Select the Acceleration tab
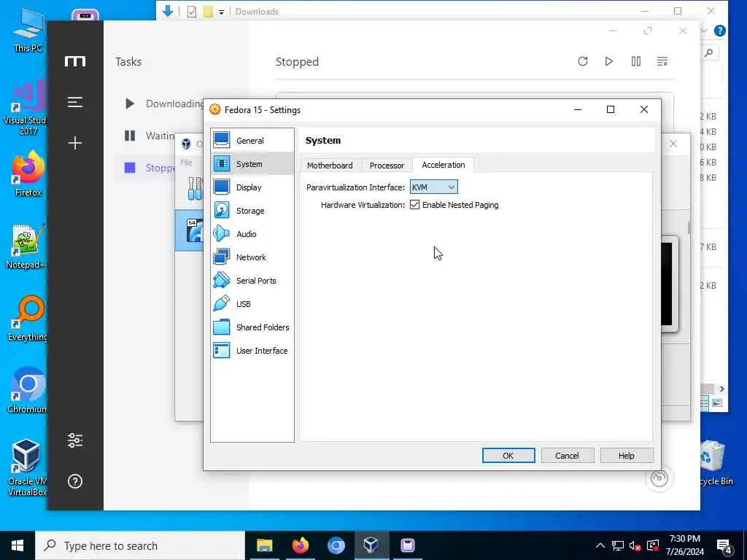 443,165
